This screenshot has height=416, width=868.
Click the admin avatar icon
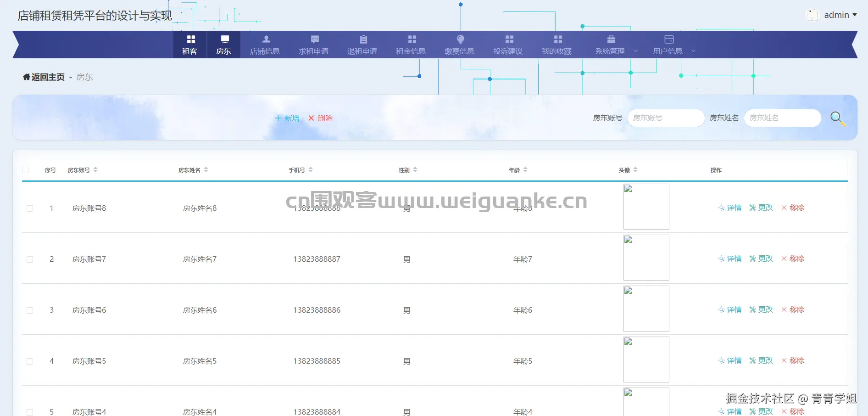[x=812, y=15]
